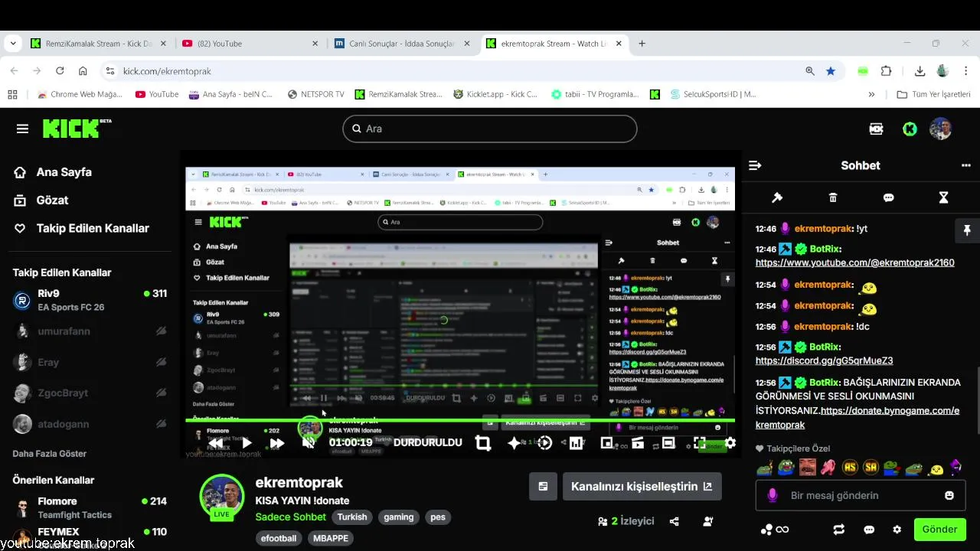This screenshot has height=551, width=980.
Task: Click the loop arrows icon below chat
Action: (839, 530)
